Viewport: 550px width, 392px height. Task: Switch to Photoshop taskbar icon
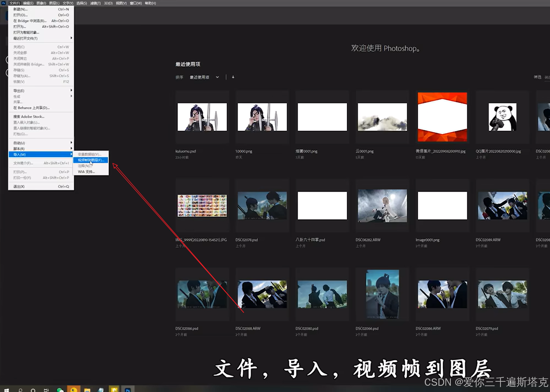127,390
